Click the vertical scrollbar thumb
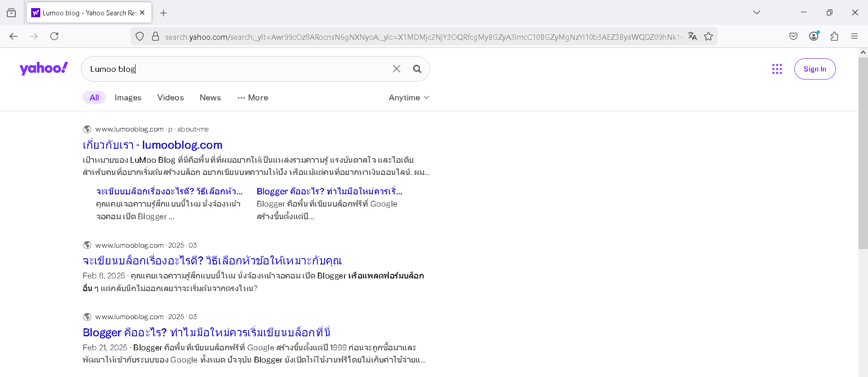Viewport: 868px width, 377px height. click(863, 153)
